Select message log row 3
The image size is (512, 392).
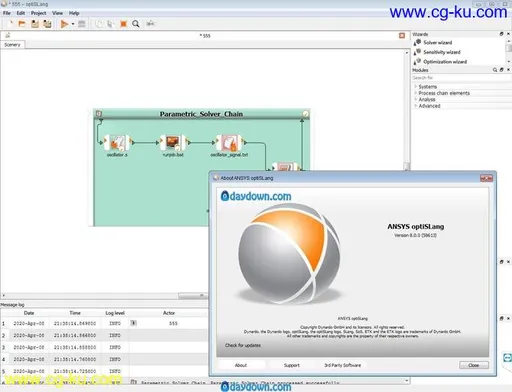click(x=104, y=347)
